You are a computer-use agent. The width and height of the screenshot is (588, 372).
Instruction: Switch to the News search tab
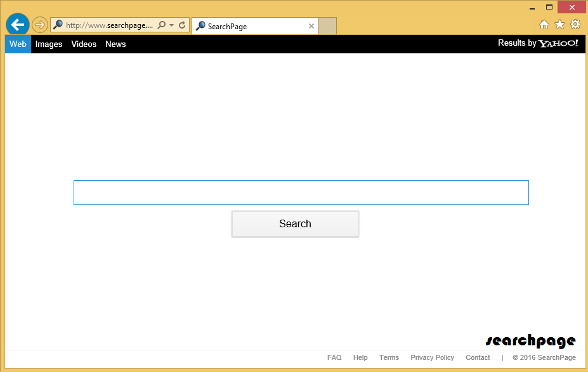point(115,44)
